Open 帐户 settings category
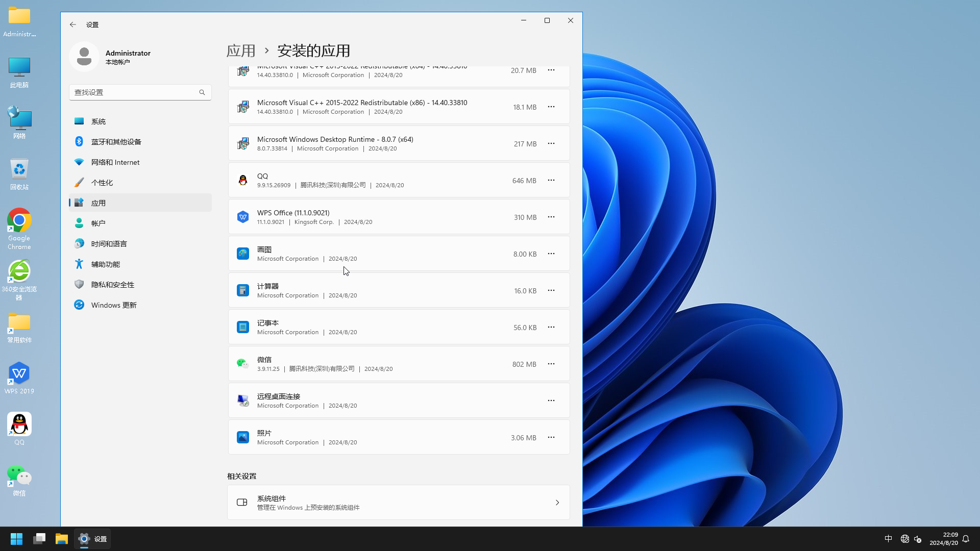 coord(140,223)
